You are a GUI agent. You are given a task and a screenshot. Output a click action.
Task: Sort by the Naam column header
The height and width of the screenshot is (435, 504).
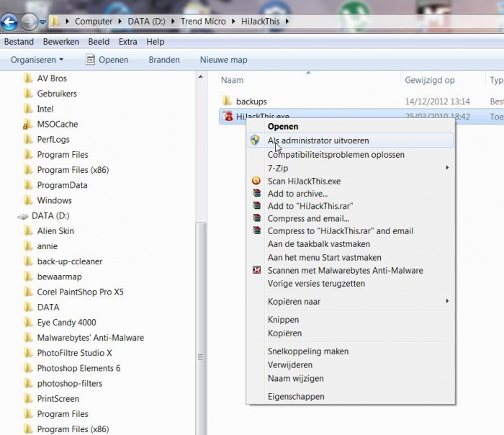coord(232,80)
